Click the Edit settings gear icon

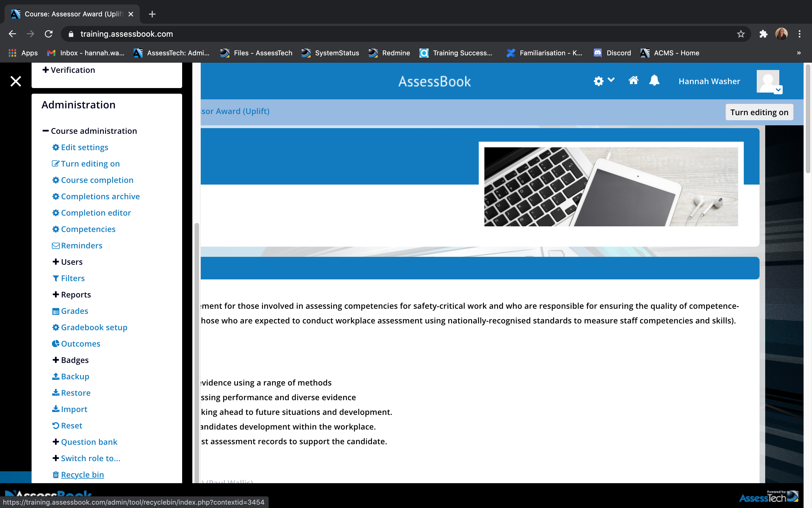click(x=56, y=147)
